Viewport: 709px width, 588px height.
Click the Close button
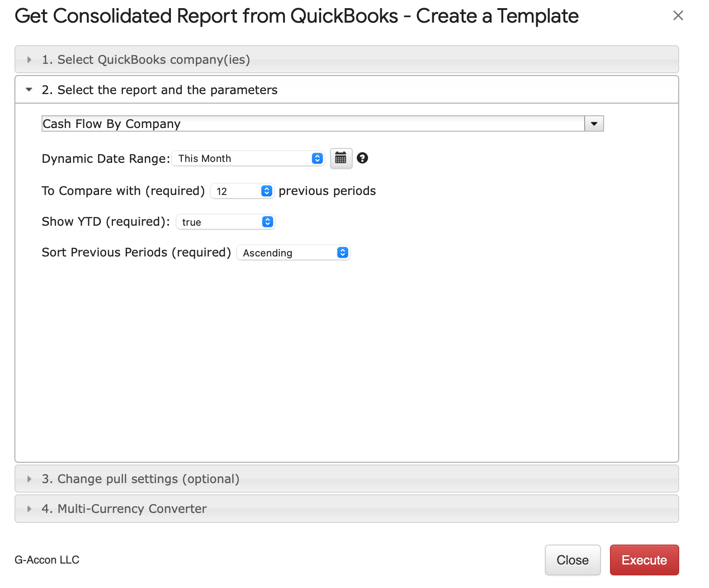pos(572,560)
